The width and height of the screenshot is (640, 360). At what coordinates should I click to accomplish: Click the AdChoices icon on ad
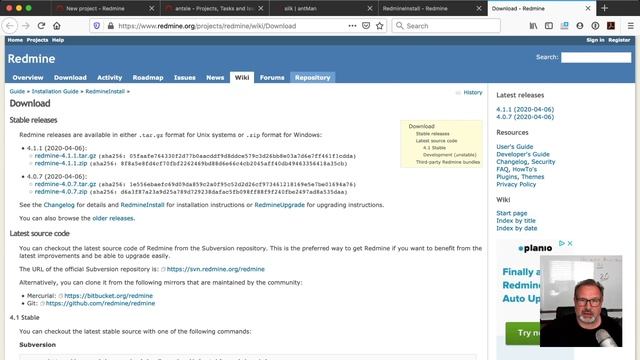(x=562, y=243)
